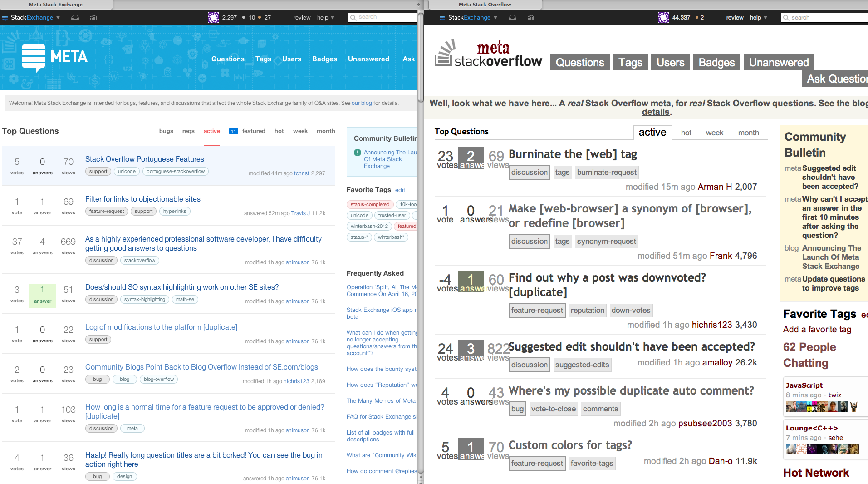Image resolution: width=868 pixels, height=484 pixels.
Task: Click the status-completed favorite tag
Action: click(370, 205)
